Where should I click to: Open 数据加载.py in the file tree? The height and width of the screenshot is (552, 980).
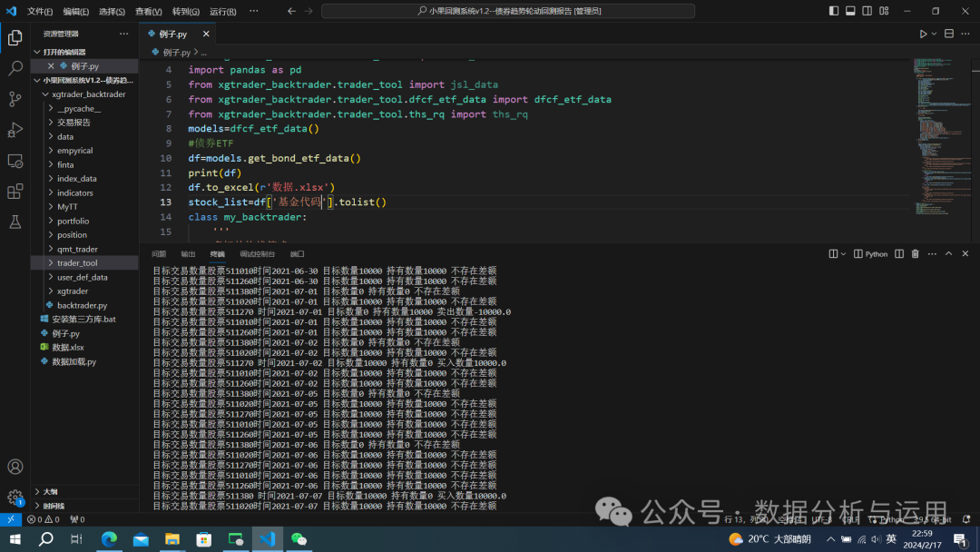(73, 361)
